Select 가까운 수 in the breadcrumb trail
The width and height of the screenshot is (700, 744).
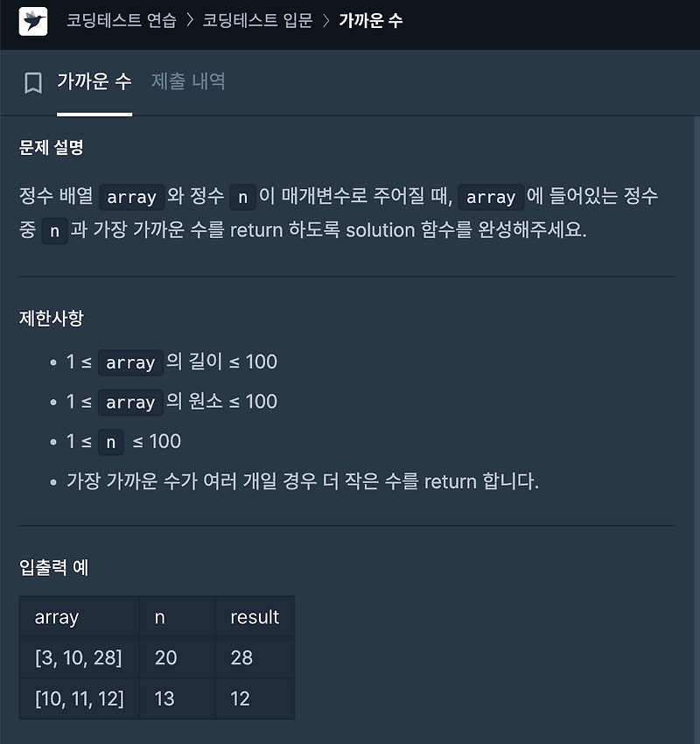(x=370, y=24)
